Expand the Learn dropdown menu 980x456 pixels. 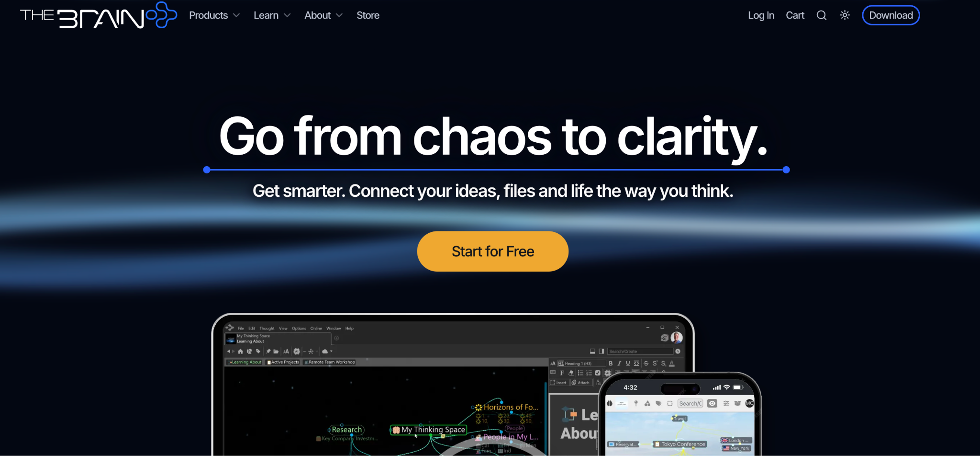tap(272, 15)
